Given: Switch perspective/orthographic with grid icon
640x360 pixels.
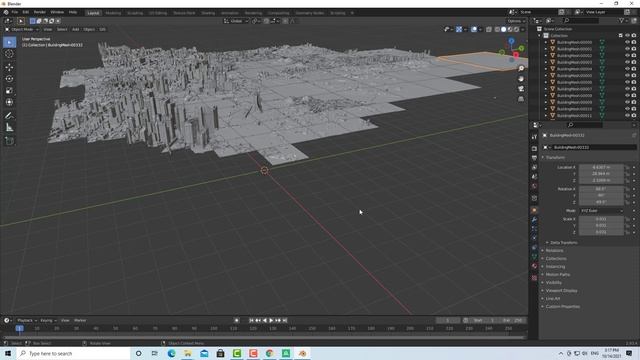Looking at the screenshot, I should click(521, 99).
